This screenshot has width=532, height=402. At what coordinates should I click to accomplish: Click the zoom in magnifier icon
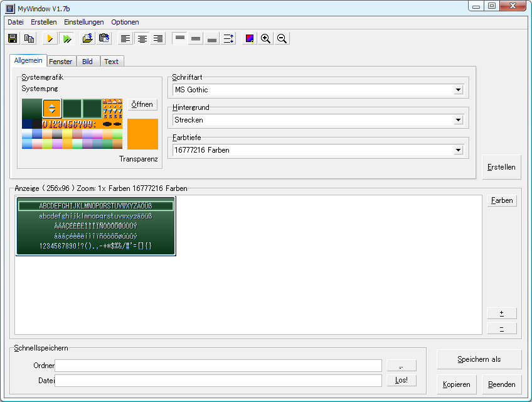pyautogui.click(x=266, y=38)
